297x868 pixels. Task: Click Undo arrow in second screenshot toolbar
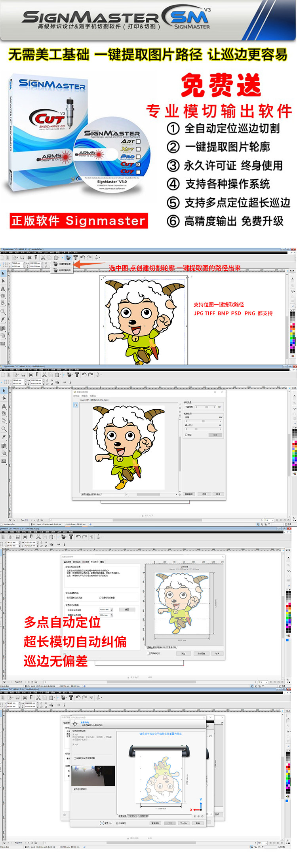pos(84,374)
